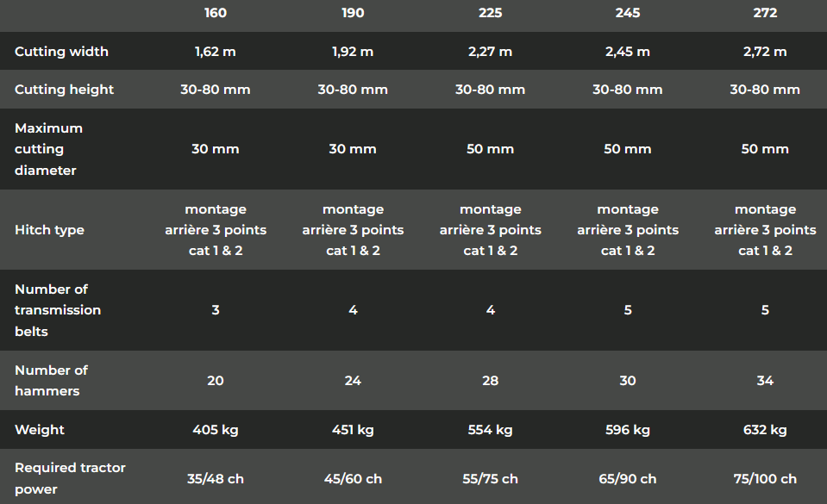This screenshot has width=827, height=504.
Task: Select the 632 kg weight cell
Action: (765, 430)
